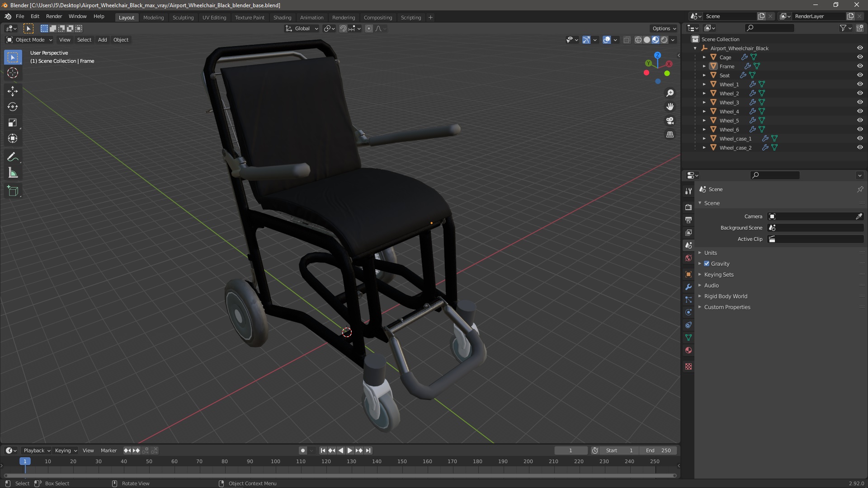The image size is (868, 488).
Task: Click the Pan view hand icon
Action: pos(670,107)
